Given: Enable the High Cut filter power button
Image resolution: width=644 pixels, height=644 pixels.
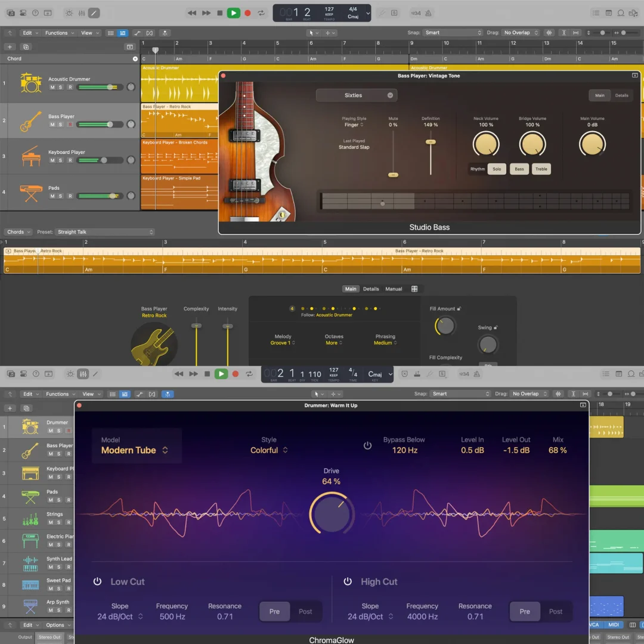Looking at the screenshot, I should 348,581.
